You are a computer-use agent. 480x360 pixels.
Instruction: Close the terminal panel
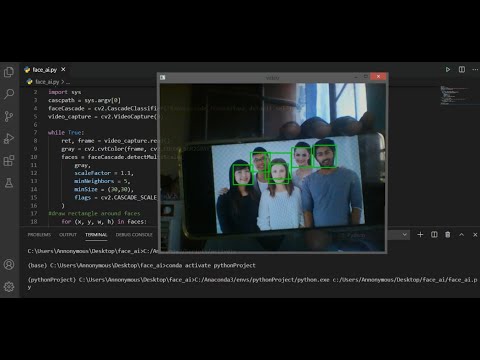475,235
